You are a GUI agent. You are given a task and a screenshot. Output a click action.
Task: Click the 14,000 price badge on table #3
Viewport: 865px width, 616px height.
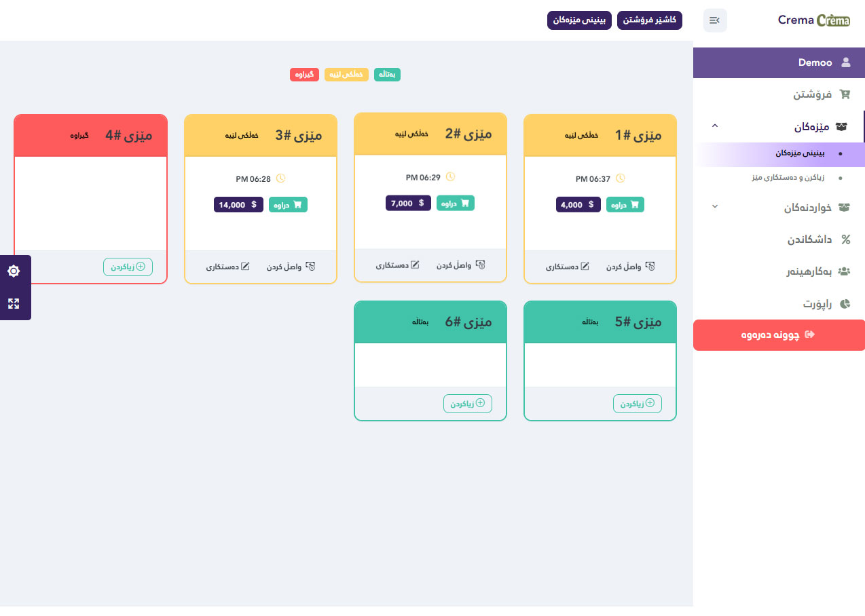click(x=238, y=204)
